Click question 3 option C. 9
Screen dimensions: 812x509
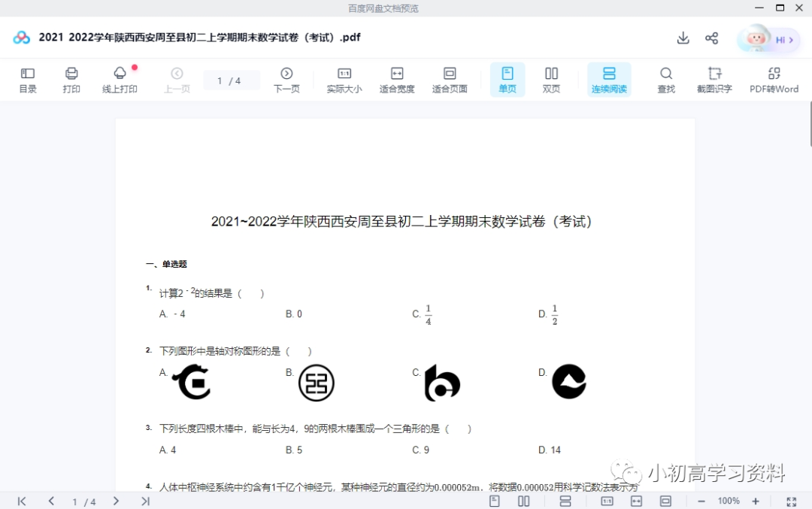[x=420, y=450]
